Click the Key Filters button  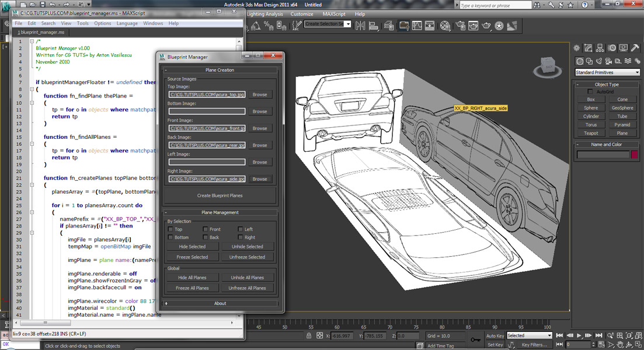tap(534, 345)
